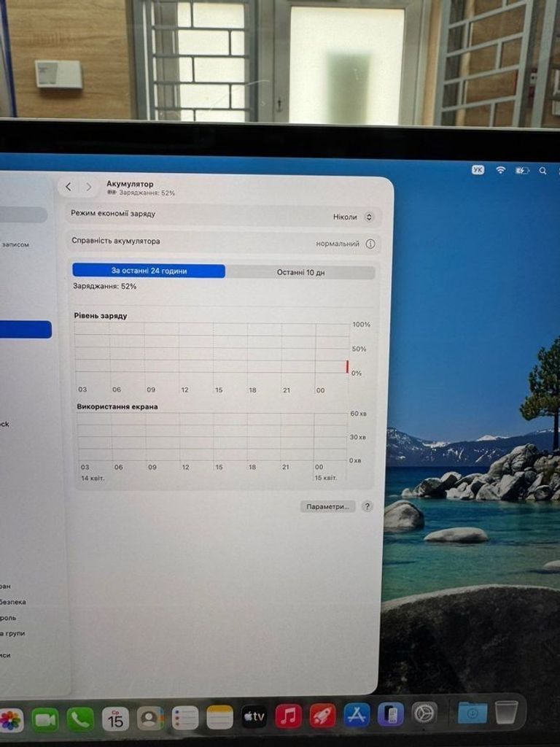Click the red bar in Рівень заряду chart
The height and width of the screenshot is (747, 560).
point(347,366)
